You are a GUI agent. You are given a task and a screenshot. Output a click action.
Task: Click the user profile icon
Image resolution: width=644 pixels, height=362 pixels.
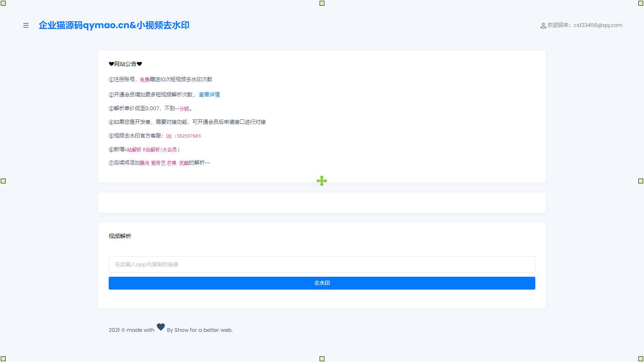543,25
